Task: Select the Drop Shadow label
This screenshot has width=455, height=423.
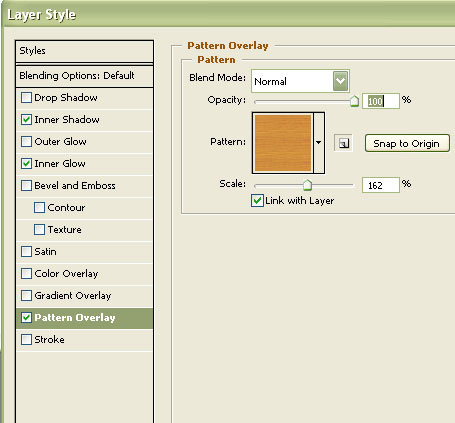Action: tap(66, 98)
